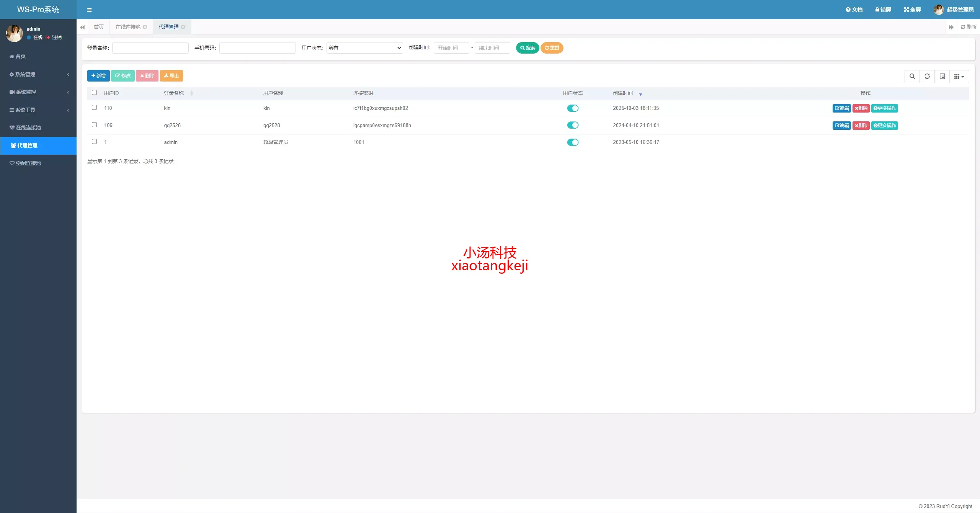Click the 登录名称 input field
Viewport: 980px width, 513px height.
[150, 48]
